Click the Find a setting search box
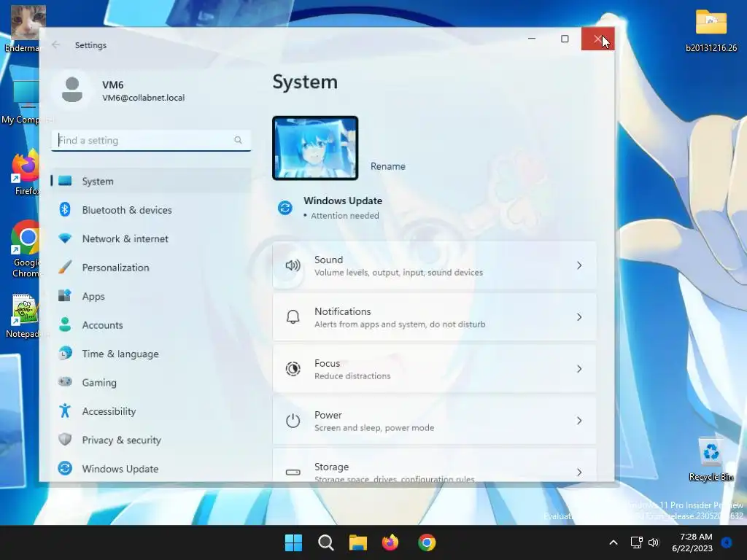The height and width of the screenshot is (560, 747). [x=151, y=140]
